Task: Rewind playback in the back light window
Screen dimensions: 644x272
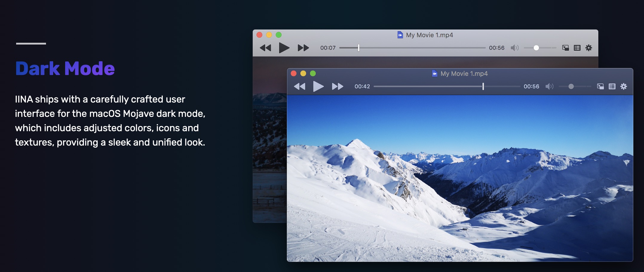Action: (265, 48)
